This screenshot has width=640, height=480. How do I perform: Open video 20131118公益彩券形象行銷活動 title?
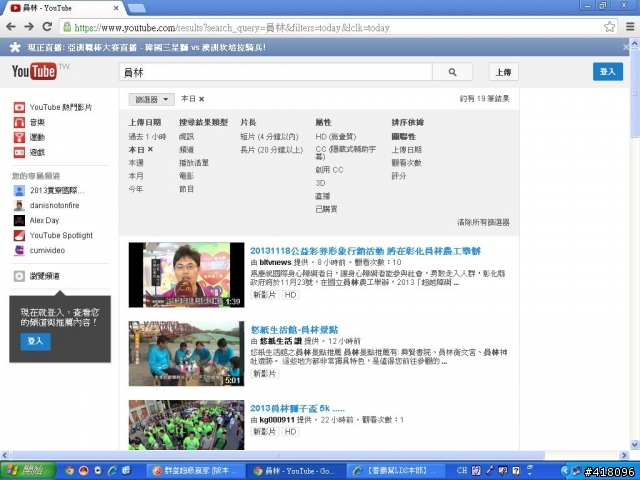[x=365, y=251]
